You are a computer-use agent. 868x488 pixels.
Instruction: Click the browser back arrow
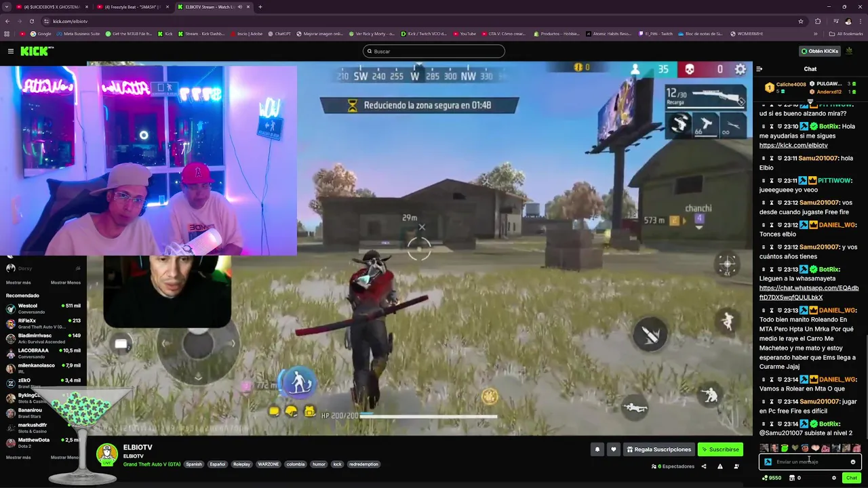7,21
